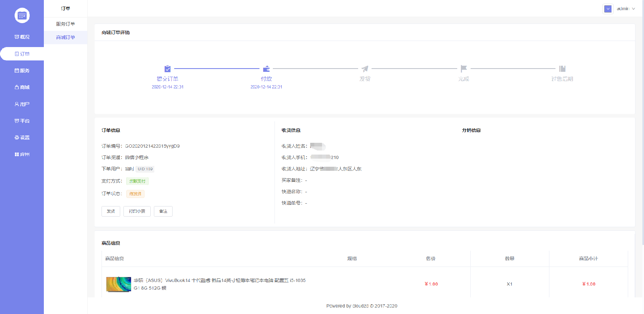644x314 pixels.
Task: Select 订单 orders in the sidebar
Action: coord(22,54)
